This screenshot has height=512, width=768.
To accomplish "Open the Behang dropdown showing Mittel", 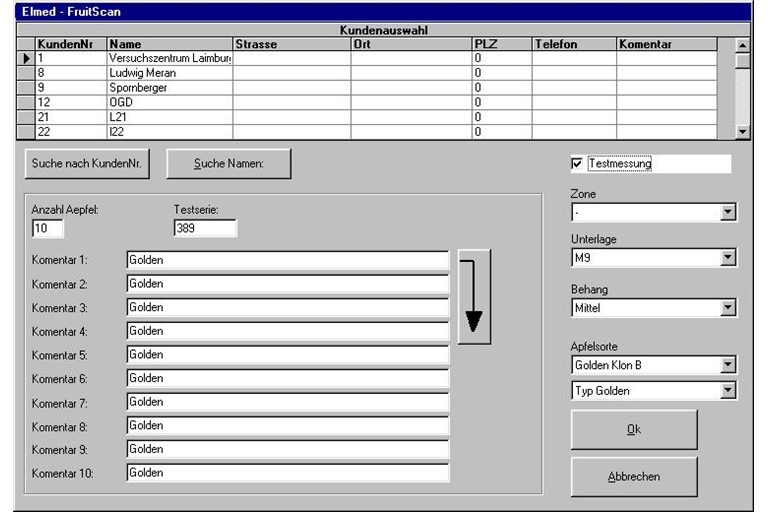I will (x=728, y=308).
